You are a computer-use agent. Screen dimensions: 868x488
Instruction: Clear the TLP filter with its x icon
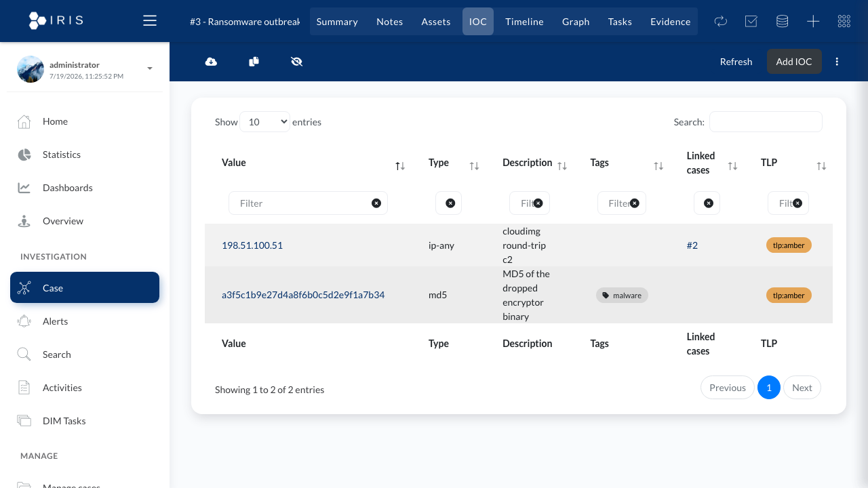pos(797,203)
